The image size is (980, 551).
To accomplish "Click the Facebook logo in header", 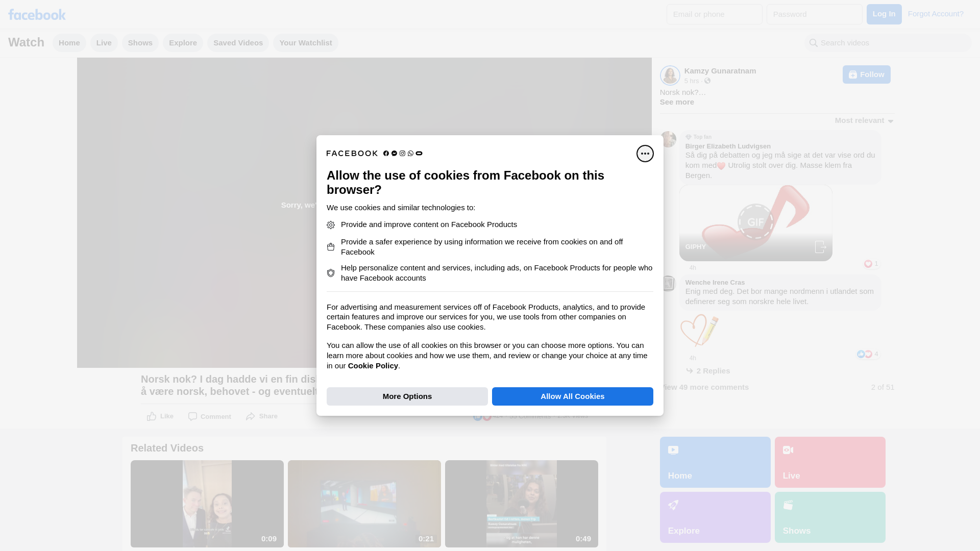I will coord(37,14).
